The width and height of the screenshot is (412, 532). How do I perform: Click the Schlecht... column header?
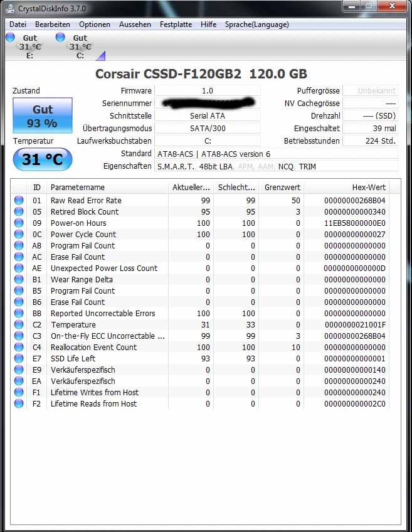pos(236,188)
